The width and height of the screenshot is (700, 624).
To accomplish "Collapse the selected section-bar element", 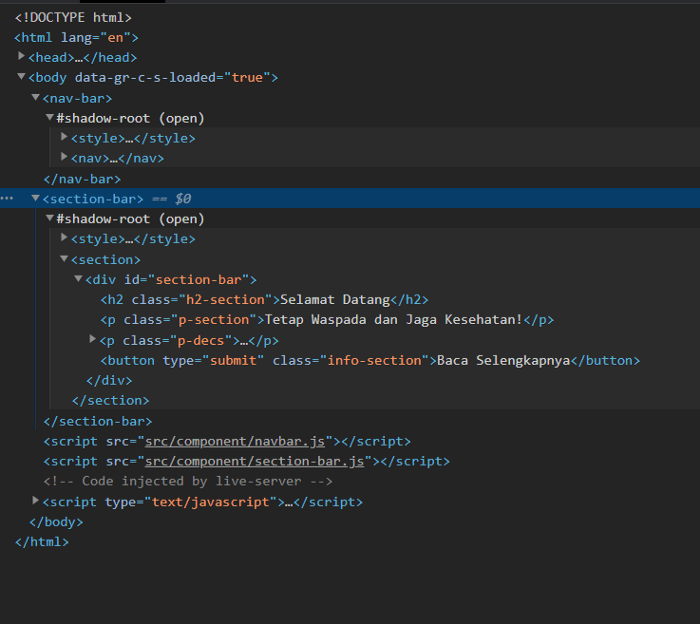I will (x=35, y=198).
